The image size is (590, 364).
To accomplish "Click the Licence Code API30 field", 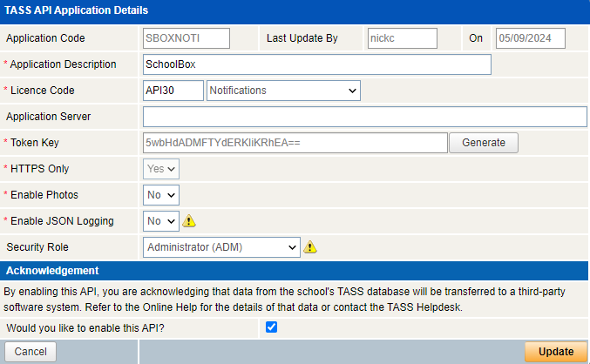I will pyautogui.click(x=173, y=91).
